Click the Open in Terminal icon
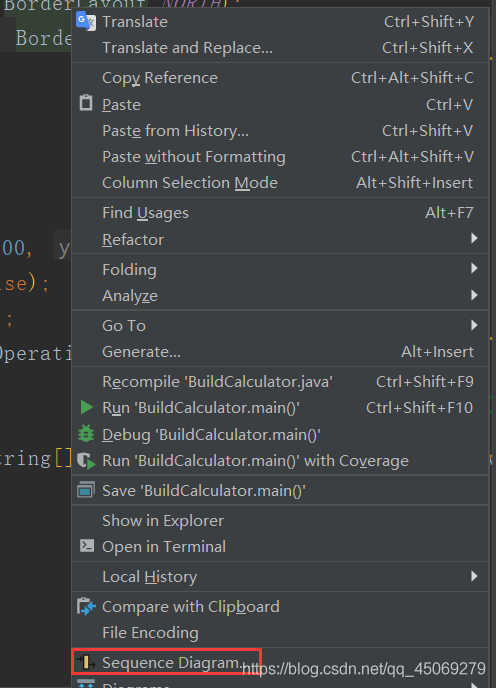This screenshot has width=496, height=688. [x=86, y=545]
